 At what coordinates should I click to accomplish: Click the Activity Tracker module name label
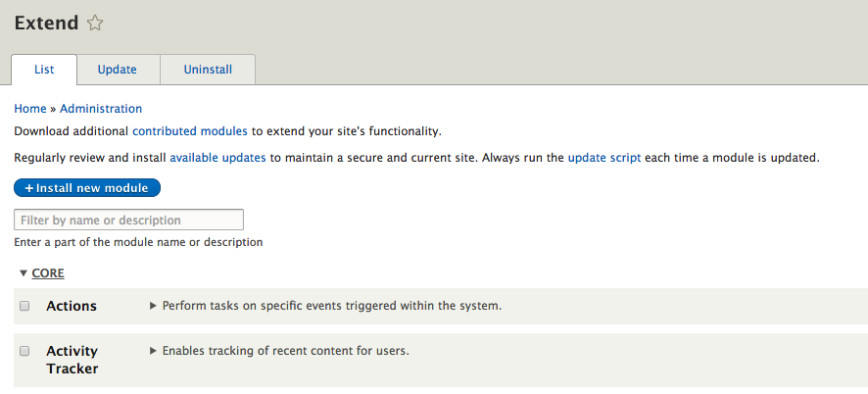(x=72, y=360)
